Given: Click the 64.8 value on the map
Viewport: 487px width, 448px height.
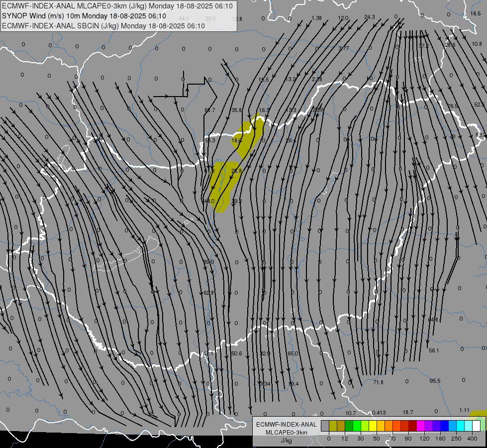Looking at the screenshot, I should click(x=433, y=320).
